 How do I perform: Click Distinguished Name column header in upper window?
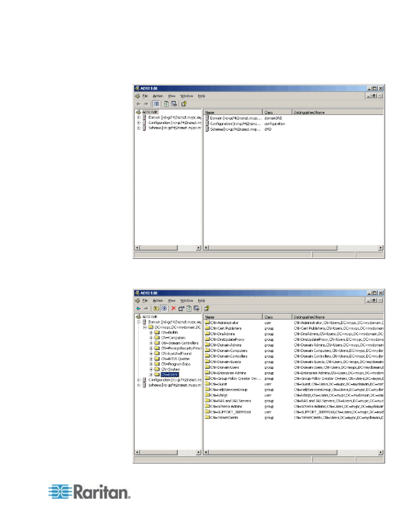click(338, 112)
